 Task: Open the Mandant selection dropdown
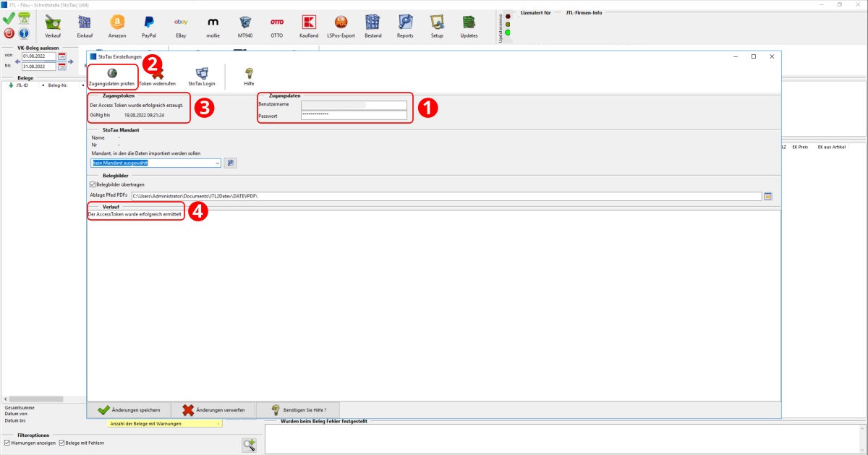[x=218, y=163]
